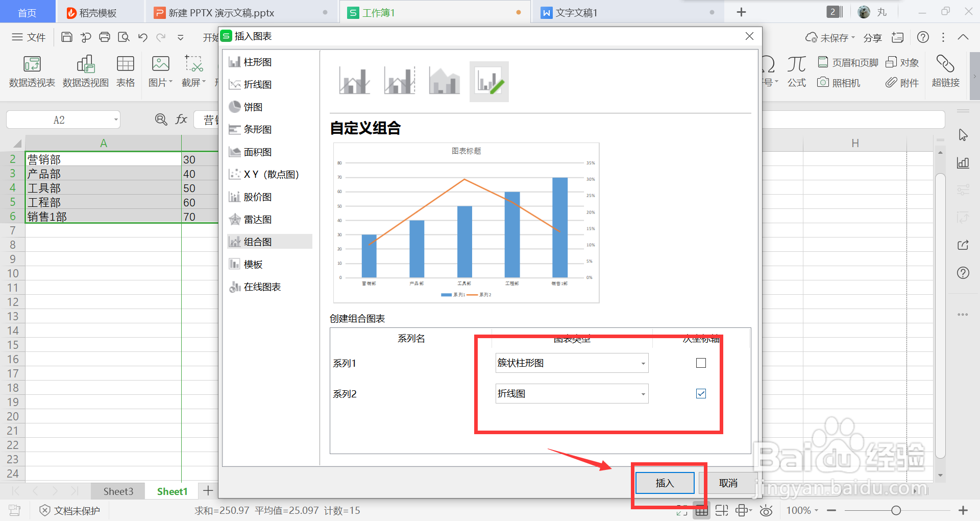This screenshot has height=521, width=980.
Task: Click the save icon
Action: pos(66,37)
